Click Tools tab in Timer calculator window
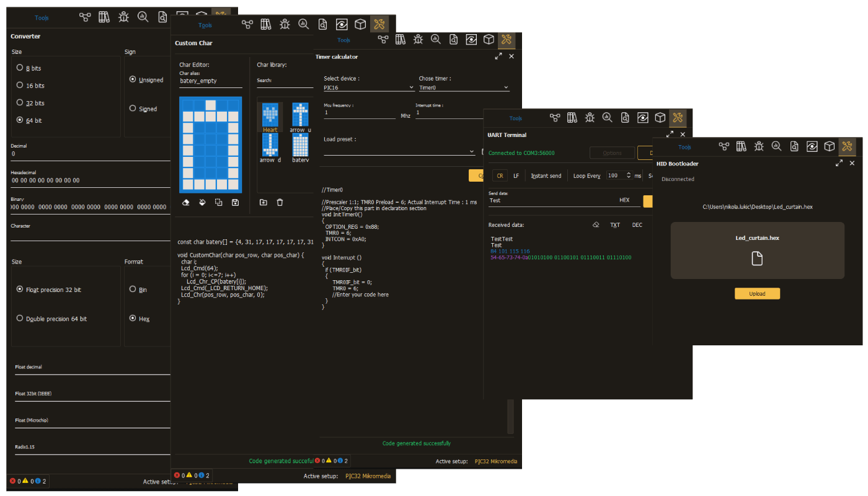Viewport: 868px width, 496px height. 343,40
